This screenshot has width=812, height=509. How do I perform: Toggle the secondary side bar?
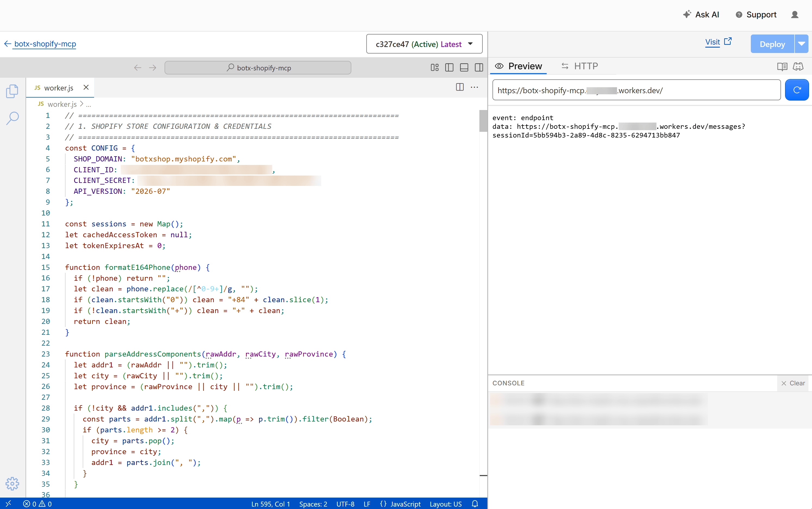pyautogui.click(x=479, y=68)
